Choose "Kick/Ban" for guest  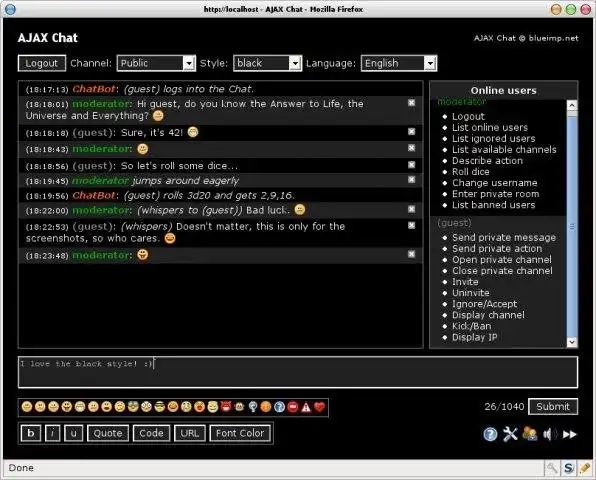[x=471, y=326]
